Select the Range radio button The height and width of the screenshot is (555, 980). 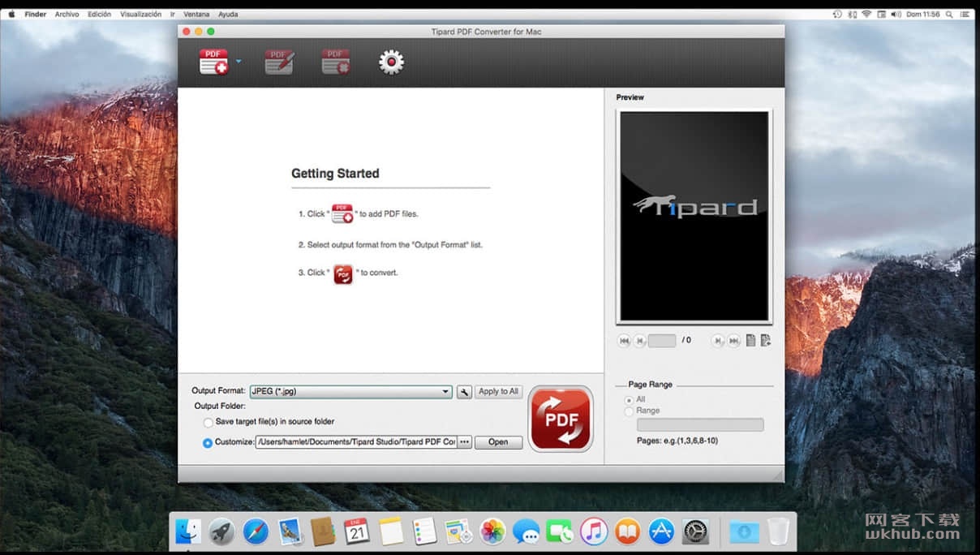tap(629, 411)
